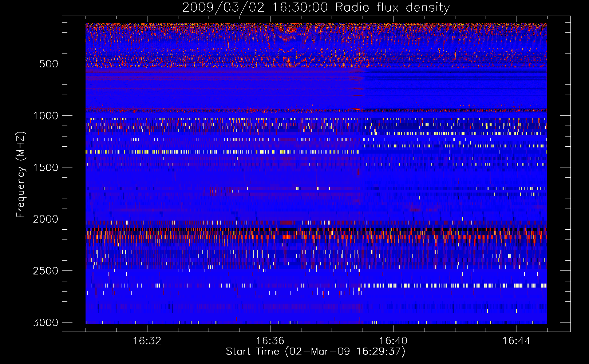This screenshot has width=589, height=364.
Task: Select the 1000 frequency axis label
Action: 46,116
